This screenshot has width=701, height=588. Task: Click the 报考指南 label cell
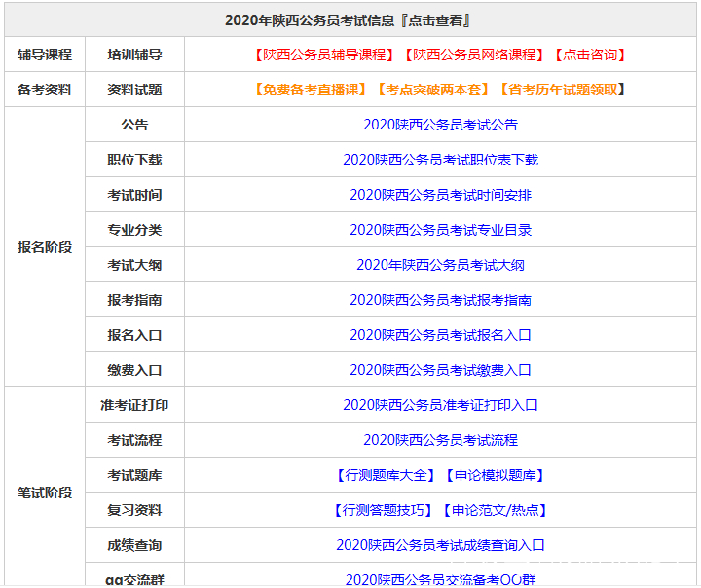tap(134, 300)
